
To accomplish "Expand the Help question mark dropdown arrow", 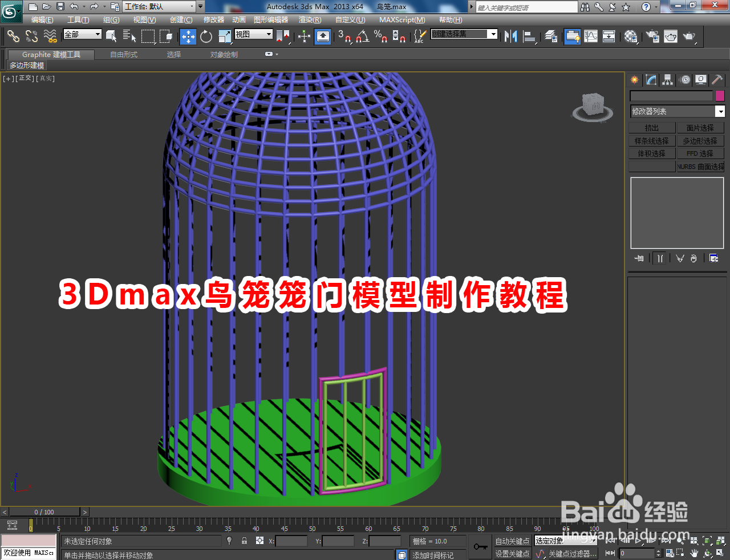I will (x=655, y=7).
